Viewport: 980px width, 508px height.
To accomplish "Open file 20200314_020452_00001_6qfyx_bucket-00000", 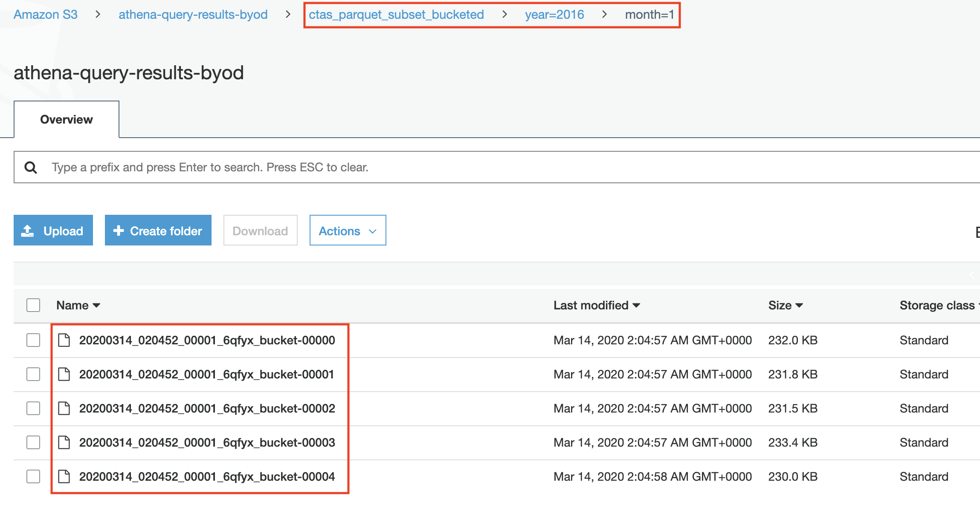I will coord(207,340).
